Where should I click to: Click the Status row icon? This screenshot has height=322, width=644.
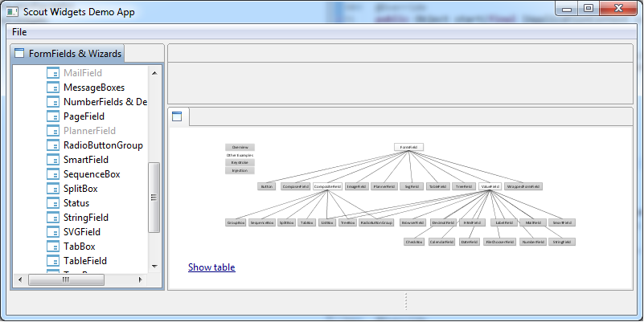(x=53, y=203)
